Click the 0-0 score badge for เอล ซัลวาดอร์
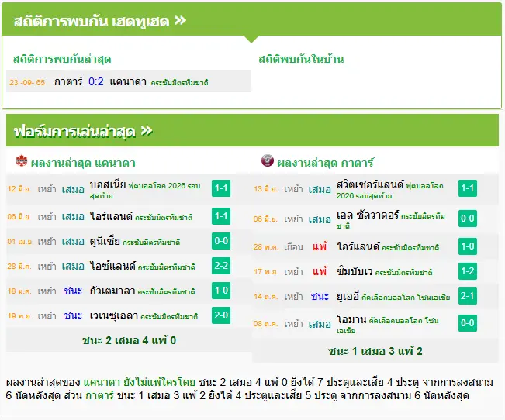 tap(468, 219)
